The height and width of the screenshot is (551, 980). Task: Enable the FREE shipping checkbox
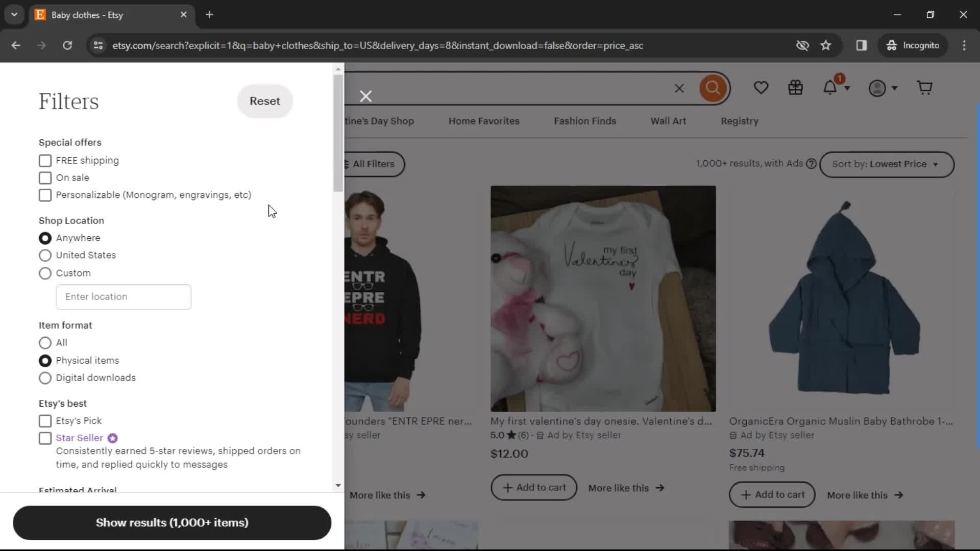pyautogui.click(x=44, y=160)
